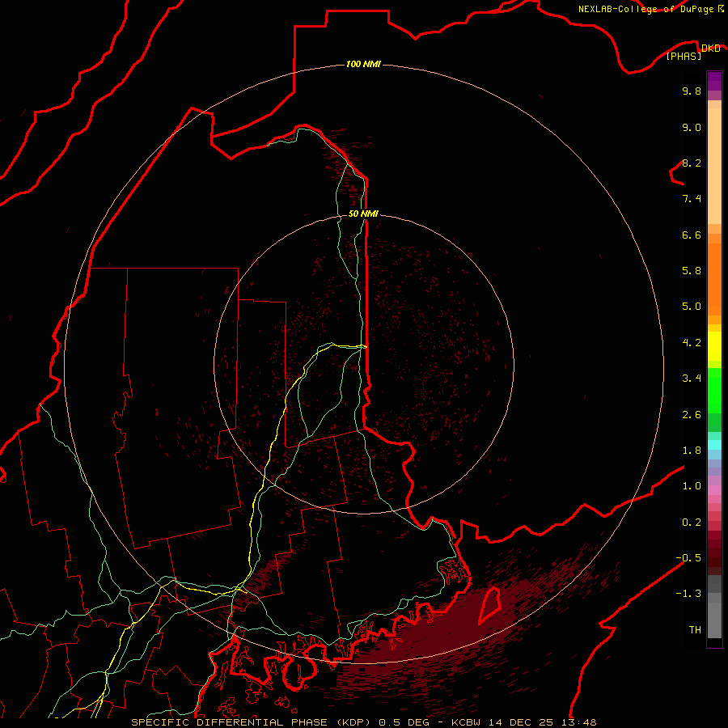728x728 pixels.
Task: Click the -0.5 scale value
Action: [x=688, y=558]
